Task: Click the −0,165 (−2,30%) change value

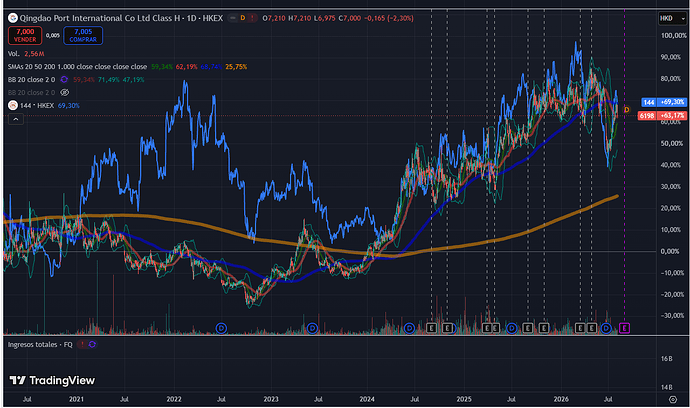Action: pyautogui.click(x=389, y=18)
